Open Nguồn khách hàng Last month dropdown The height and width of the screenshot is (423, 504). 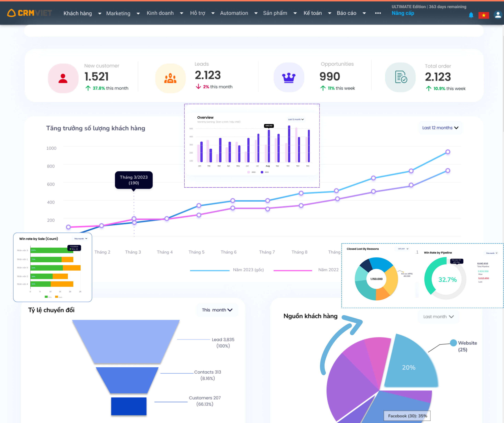point(438,317)
